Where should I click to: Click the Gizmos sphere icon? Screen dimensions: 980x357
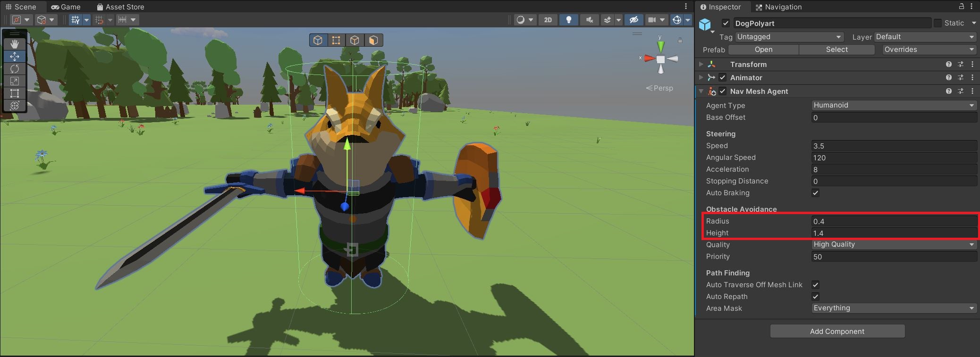pyautogui.click(x=676, y=20)
